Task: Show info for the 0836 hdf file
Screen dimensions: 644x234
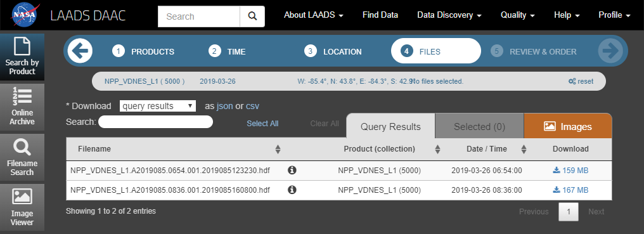Action: tap(292, 190)
